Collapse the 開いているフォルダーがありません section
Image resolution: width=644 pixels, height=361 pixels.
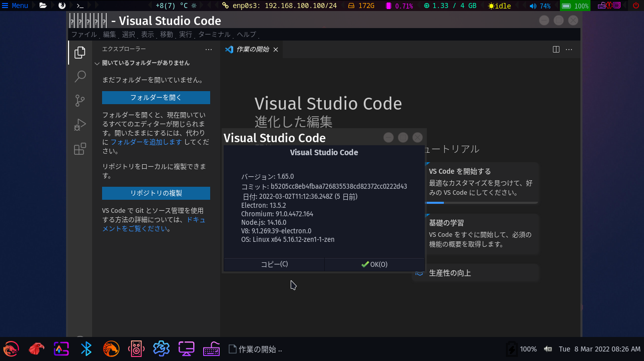pyautogui.click(x=156, y=63)
